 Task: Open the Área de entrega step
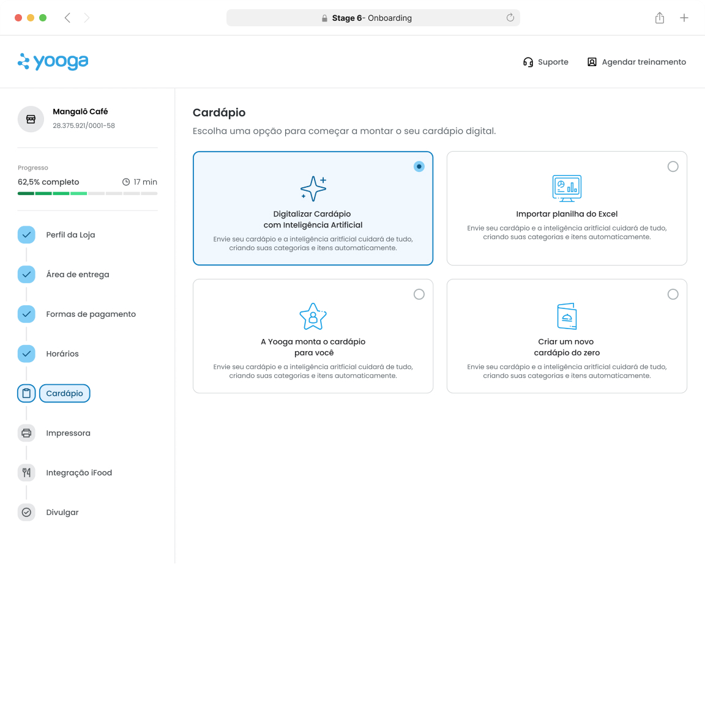tap(78, 275)
